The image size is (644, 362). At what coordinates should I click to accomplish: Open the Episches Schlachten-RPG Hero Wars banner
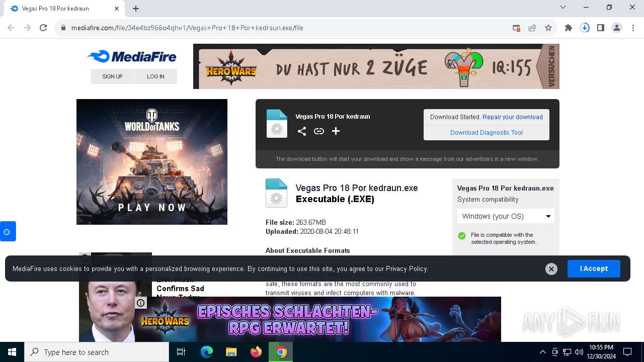[318, 319]
